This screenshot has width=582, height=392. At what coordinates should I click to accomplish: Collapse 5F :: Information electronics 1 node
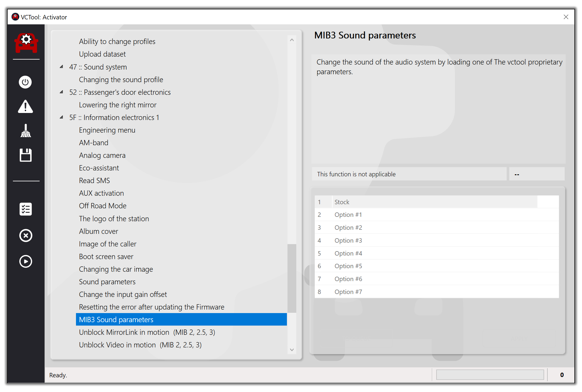point(61,117)
